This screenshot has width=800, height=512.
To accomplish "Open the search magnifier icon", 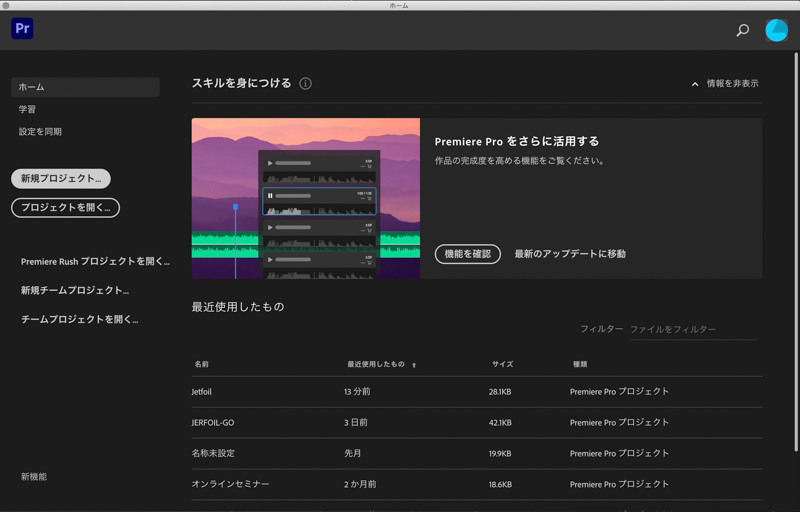I will [x=742, y=30].
